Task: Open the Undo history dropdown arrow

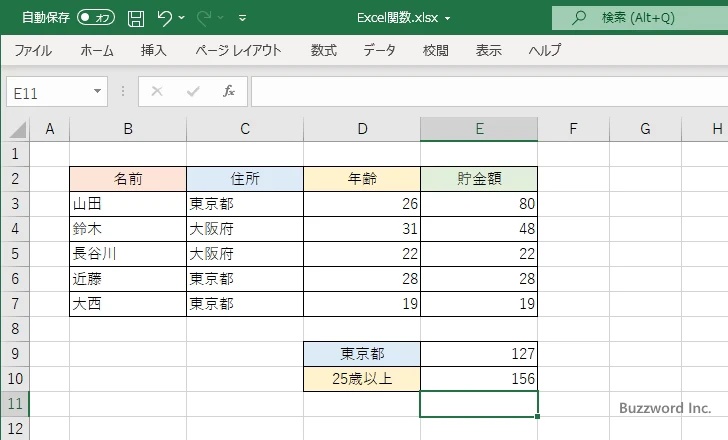Action: (182, 18)
